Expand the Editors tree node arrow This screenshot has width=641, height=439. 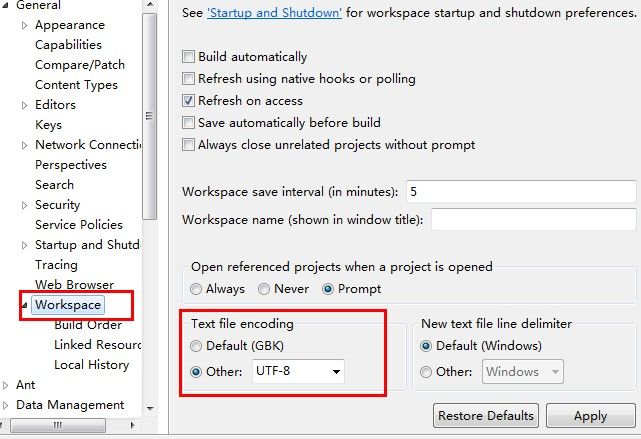click(x=25, y=105)
